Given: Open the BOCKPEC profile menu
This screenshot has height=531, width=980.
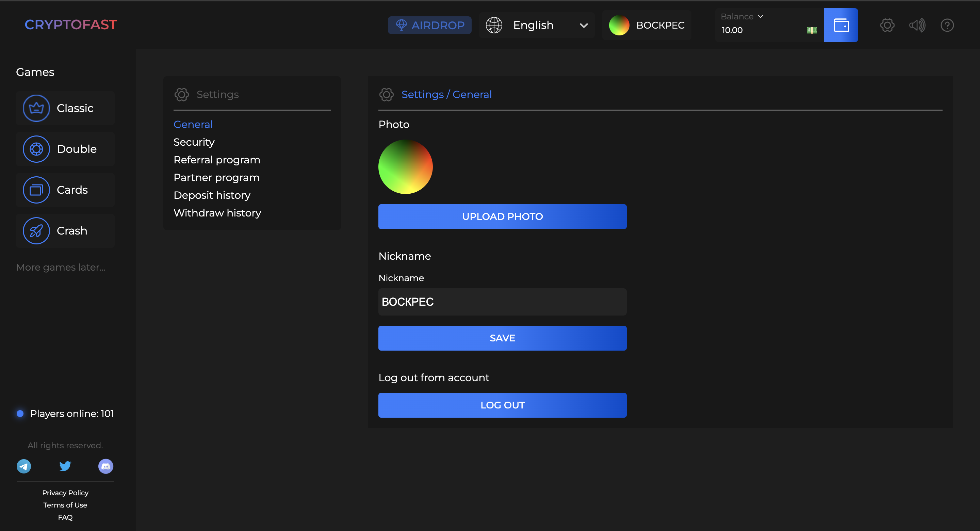Looking at the screenshot, I should point(647,25).
